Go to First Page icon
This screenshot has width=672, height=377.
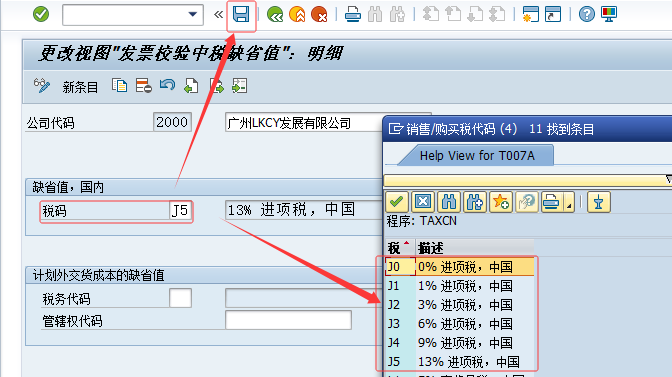click(x=431, y=15)
